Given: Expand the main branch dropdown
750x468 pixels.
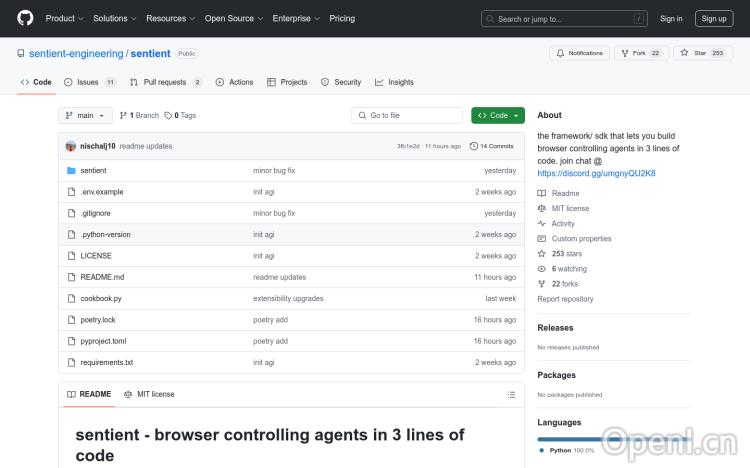Looking at the screenshot, I should pyautogui.click(x=85, y=116).
